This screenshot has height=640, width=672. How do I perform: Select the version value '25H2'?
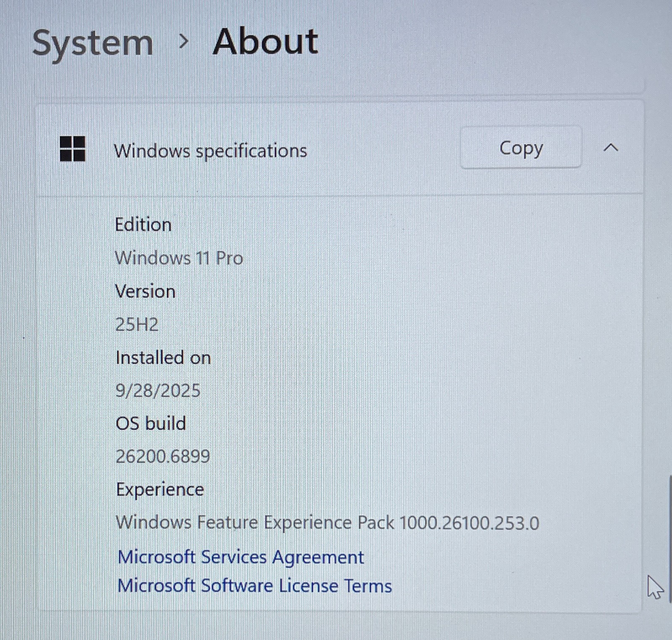tap(137, 324)
